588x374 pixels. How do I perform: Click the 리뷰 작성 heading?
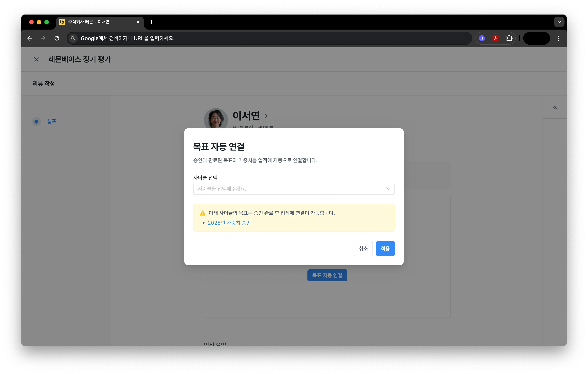pos(44,84)
